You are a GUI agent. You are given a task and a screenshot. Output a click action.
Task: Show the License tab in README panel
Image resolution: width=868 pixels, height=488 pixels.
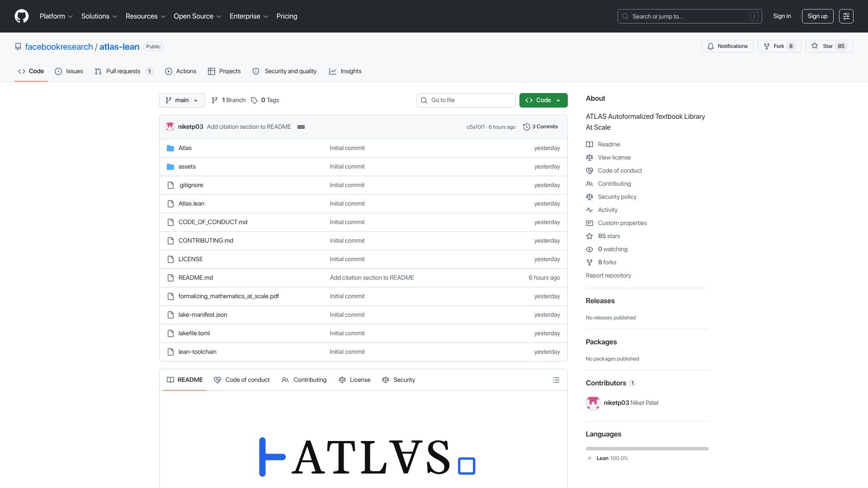(354, 380)
